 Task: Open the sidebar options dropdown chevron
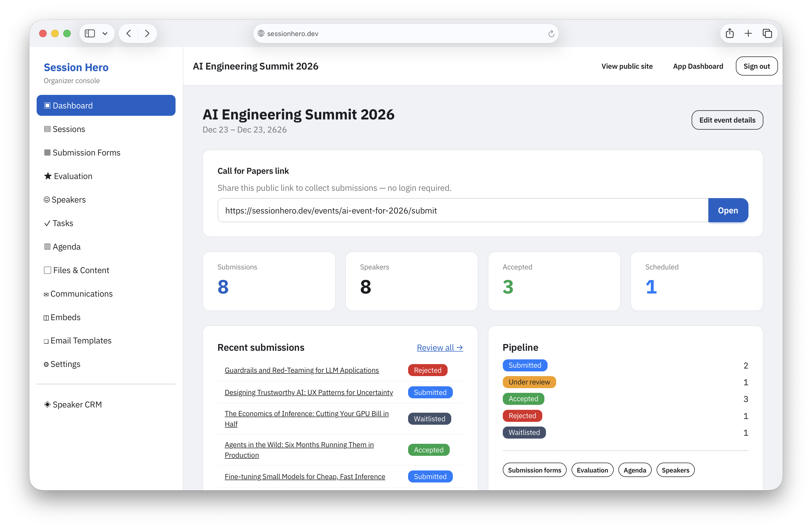pyautogui.click(x=105, y=33)
